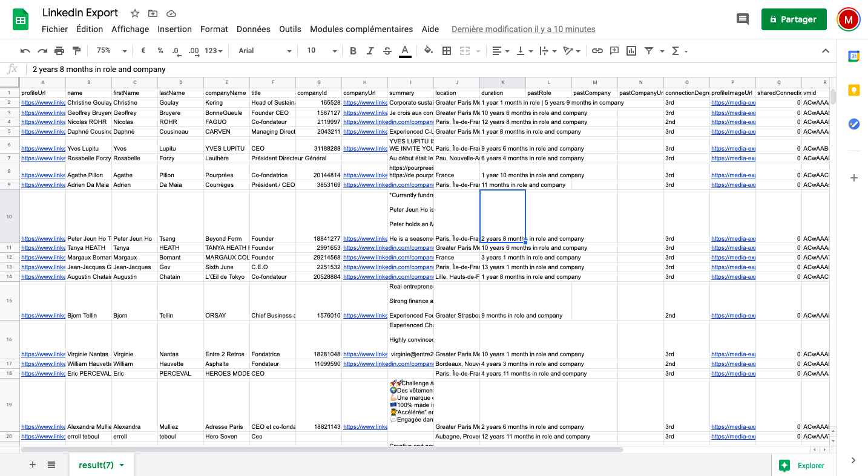
Task: Open Dernière modification version history link
Action: [524, 29]
